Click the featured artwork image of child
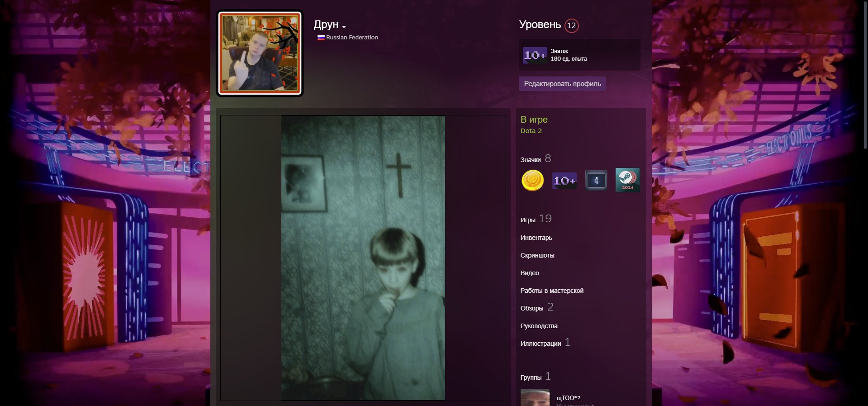Viewport: 868px width, 406px height. [x=363, y=258]
